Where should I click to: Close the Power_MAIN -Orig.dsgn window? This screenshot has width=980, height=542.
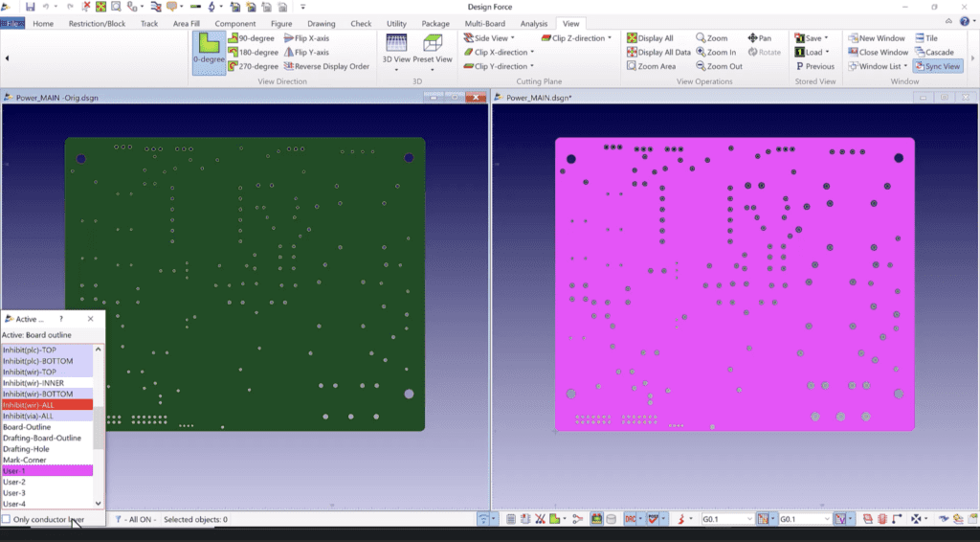pos(476,98)
